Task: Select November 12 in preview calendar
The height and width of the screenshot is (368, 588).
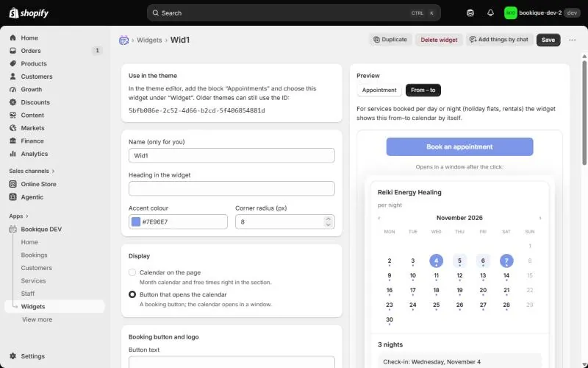Action: pyautogui.click(x=459, y=275)
